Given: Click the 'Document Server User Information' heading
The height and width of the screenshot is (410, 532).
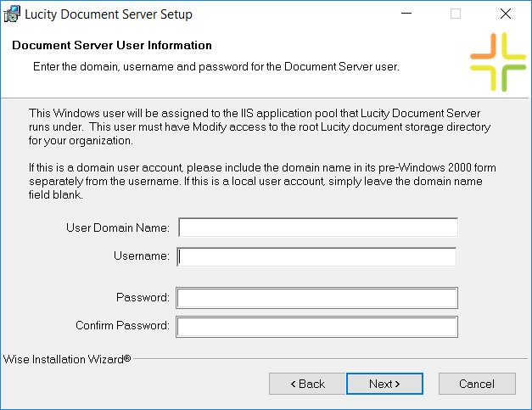Looking at the screenshot, I should (112, 45).
